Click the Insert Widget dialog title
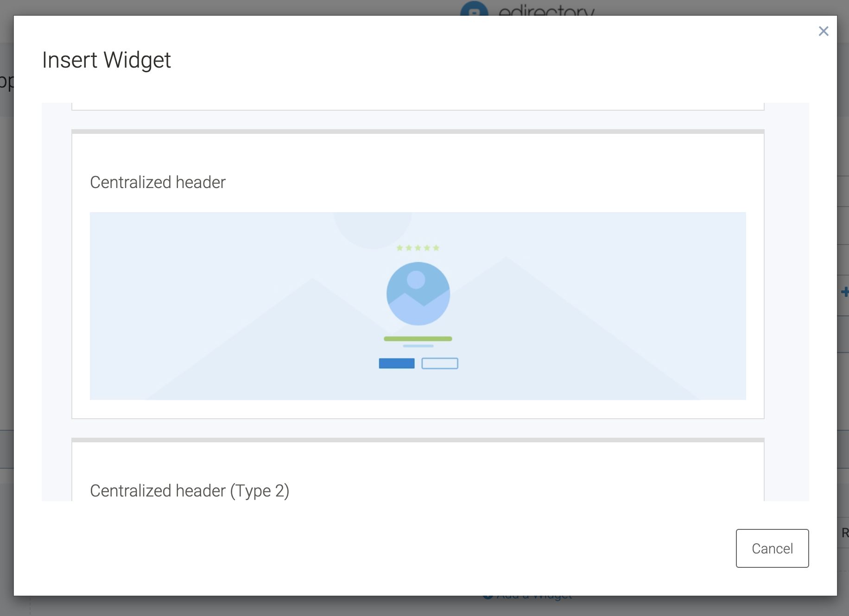The width and height of the screenshot is (849, 616). pos(107,60)
